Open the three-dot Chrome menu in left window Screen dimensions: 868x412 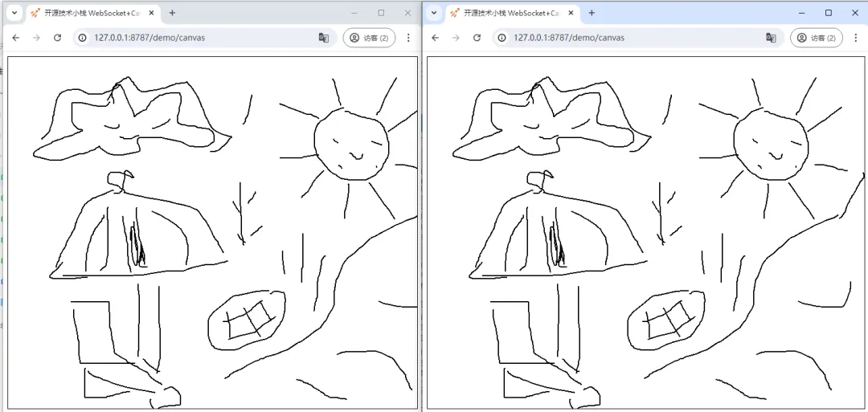coord(408,38)
